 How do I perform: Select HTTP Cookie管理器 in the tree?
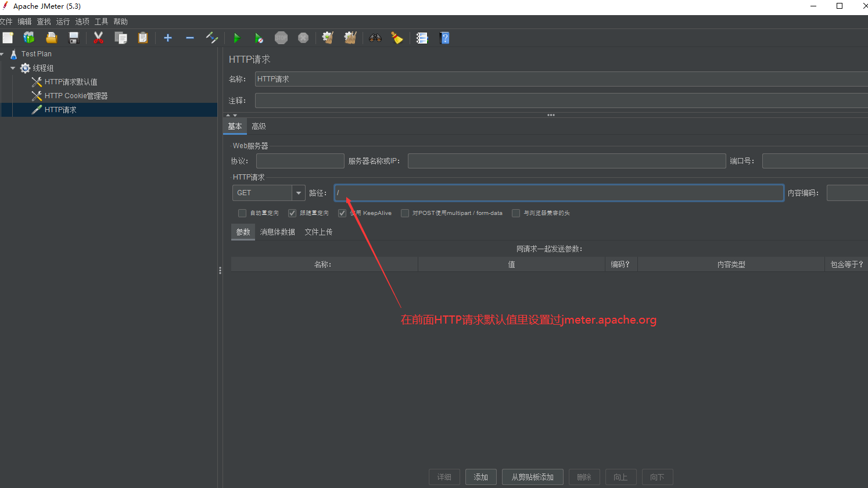point(76,96)
